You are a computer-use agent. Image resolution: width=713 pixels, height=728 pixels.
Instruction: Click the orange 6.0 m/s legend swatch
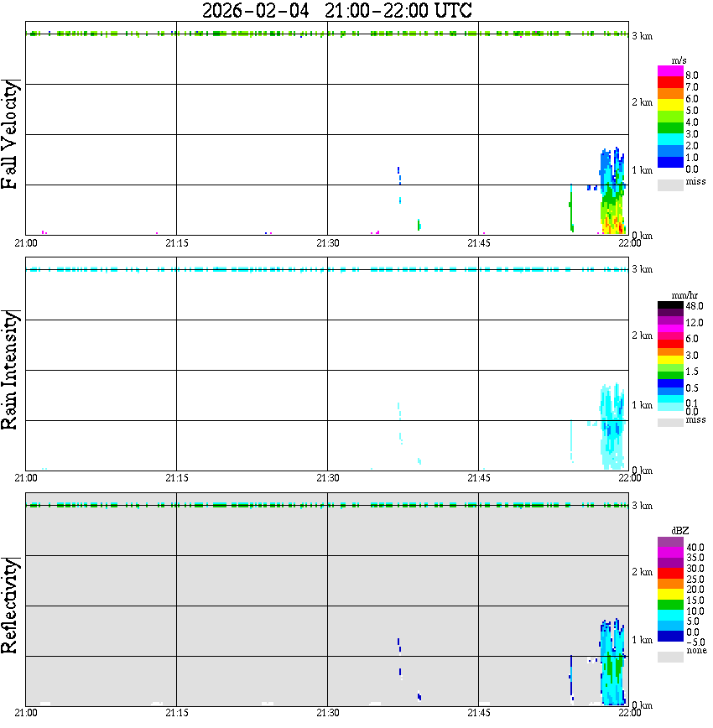click(670, 94)
